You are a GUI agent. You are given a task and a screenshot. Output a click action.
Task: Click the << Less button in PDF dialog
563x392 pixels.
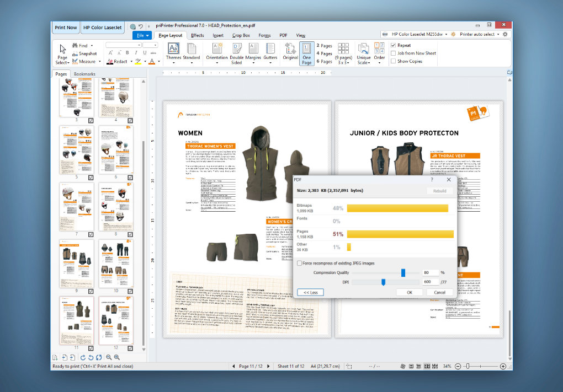pyautogui.click(x=311, y=292)
